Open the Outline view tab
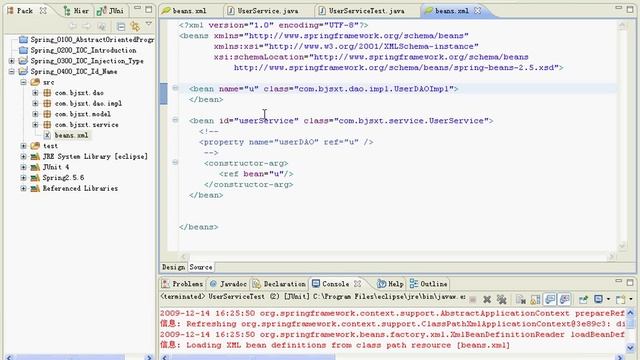 429,284
